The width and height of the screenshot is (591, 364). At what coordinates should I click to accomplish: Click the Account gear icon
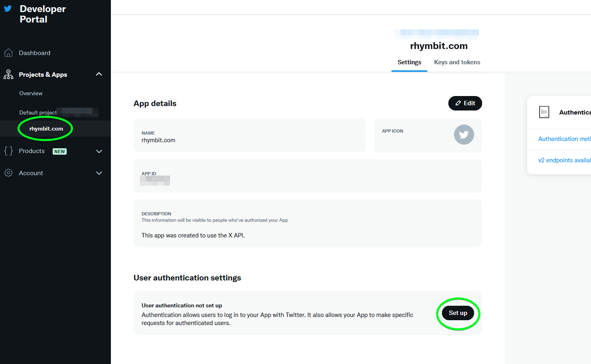tap(8, 173)
